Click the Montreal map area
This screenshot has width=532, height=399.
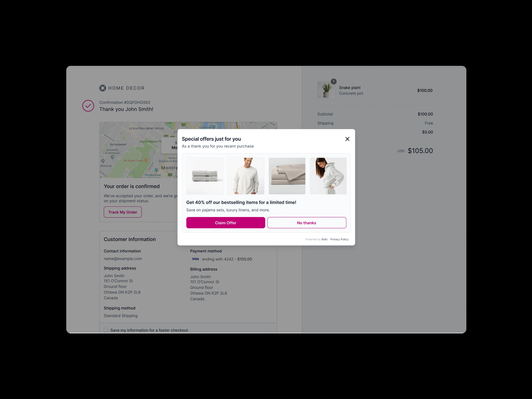pyautogui.click(x=138, y=150)
